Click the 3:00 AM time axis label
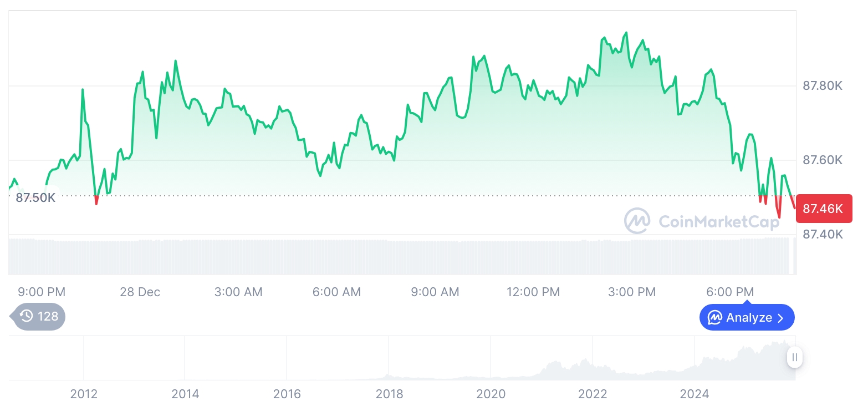 pos(238,292)
